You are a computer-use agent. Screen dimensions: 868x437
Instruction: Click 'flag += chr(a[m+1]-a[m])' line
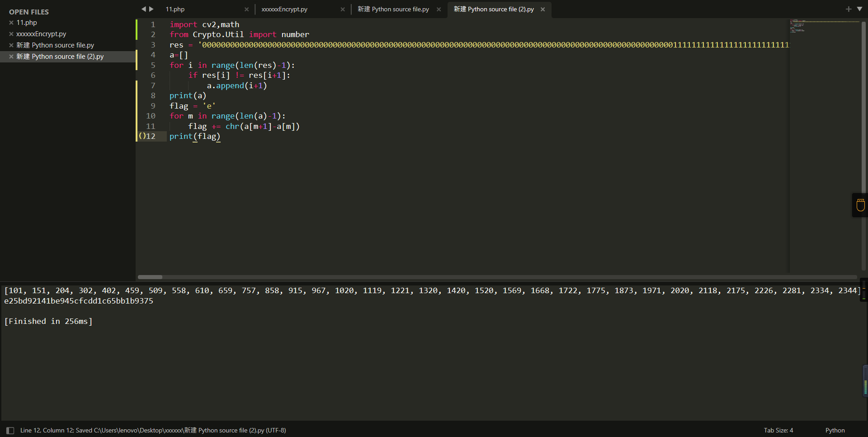(244, 126)
